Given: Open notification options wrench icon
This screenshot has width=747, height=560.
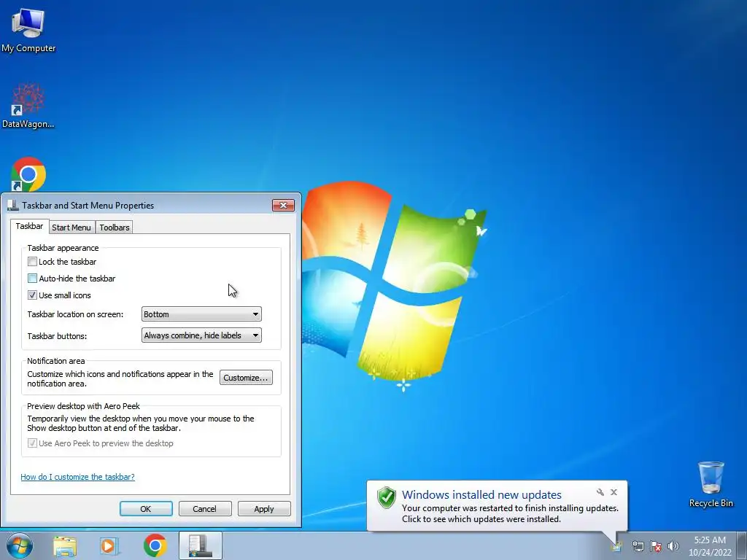Looking at the screenshot, I should point(600,492).
